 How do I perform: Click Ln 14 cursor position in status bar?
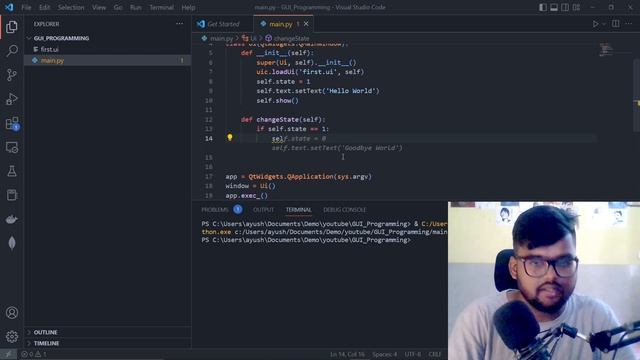tap(347, 354)
